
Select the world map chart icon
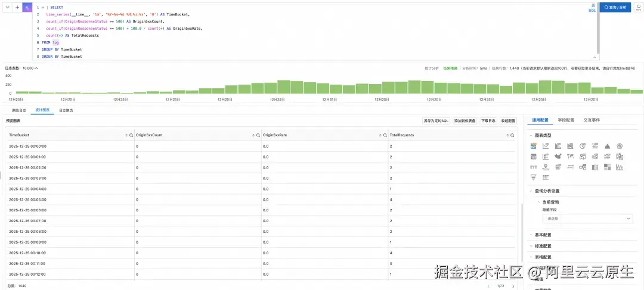[571, 156]
